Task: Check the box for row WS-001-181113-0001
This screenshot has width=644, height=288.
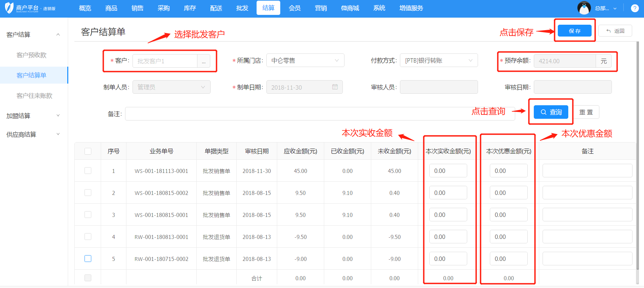Action: tap(88, 171)
